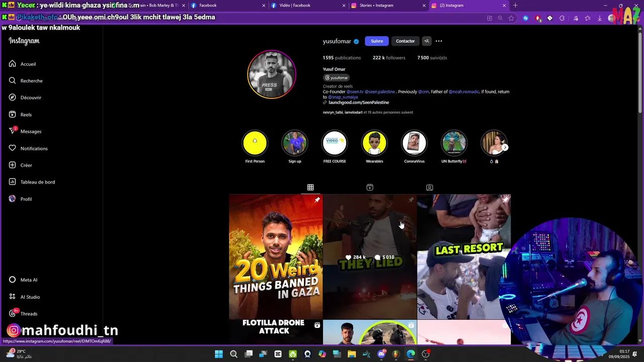The width and height of the screenshot is (644, 362).
Task: Open the CoronaVirus highlight
Action: (414, 143)
